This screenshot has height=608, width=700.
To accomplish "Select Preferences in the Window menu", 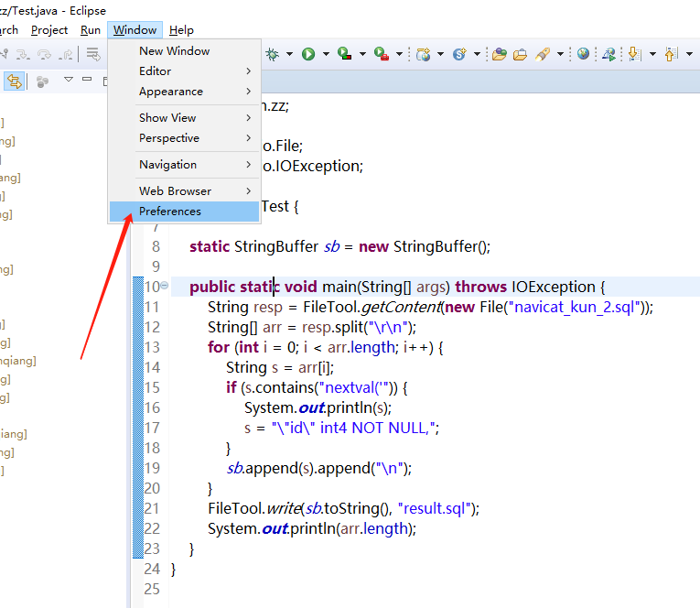I will click(x=184, y=212).
